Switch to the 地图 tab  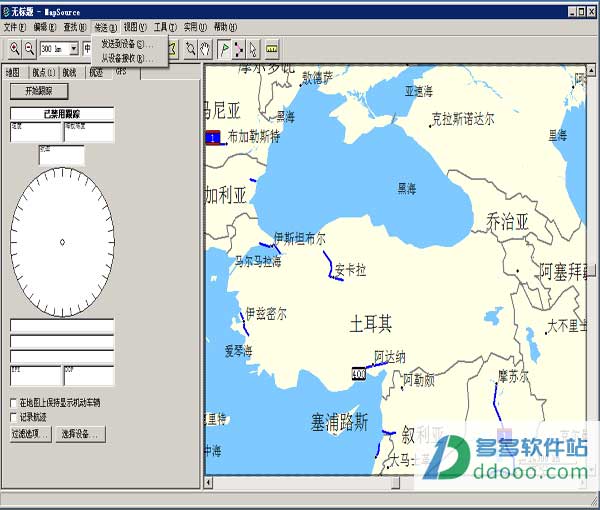[x=13, y=72]
